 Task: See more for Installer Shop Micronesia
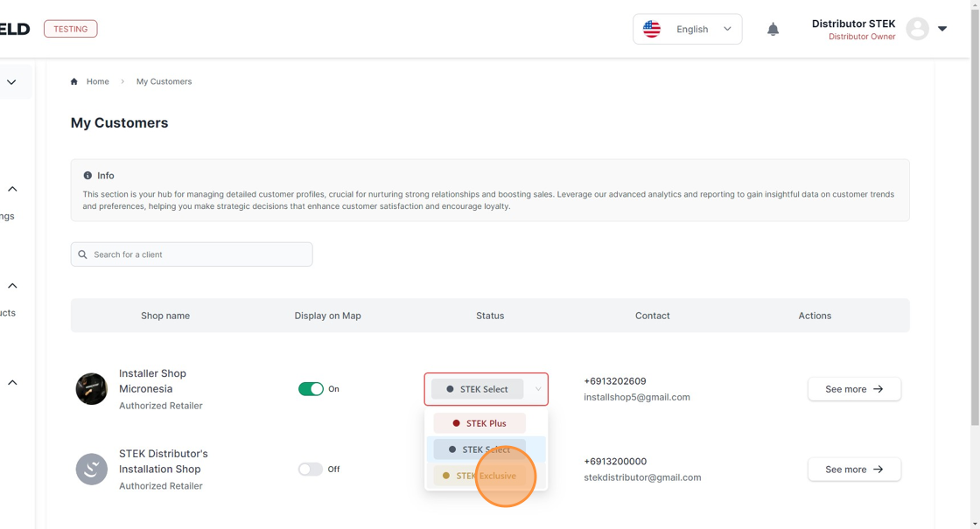pyautogui.click(x=854, y=389)
